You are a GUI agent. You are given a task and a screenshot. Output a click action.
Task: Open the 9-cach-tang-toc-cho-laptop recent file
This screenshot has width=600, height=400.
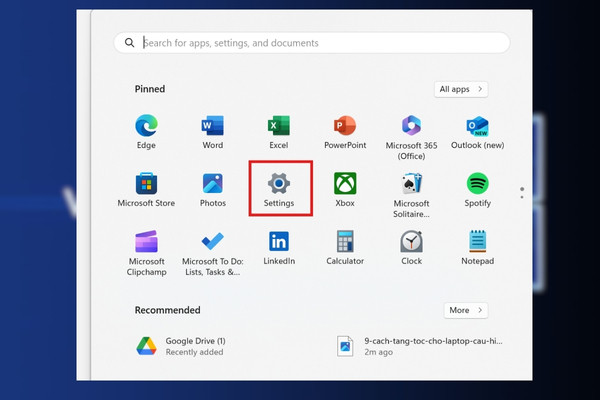click(419, 346)
